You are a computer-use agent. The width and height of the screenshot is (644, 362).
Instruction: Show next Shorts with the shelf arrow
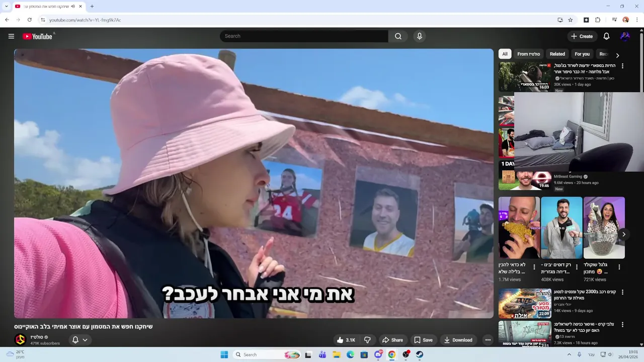click(x=623, y=234)
